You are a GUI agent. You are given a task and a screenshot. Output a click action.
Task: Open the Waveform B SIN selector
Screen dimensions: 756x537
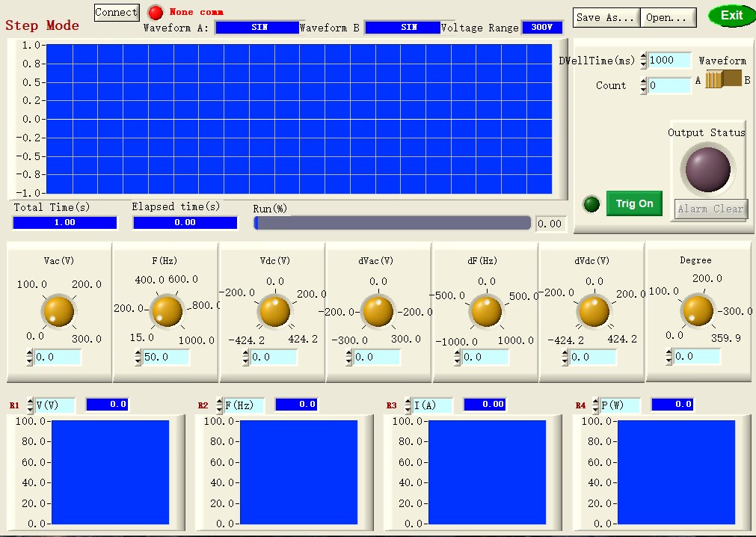point(402,28)
